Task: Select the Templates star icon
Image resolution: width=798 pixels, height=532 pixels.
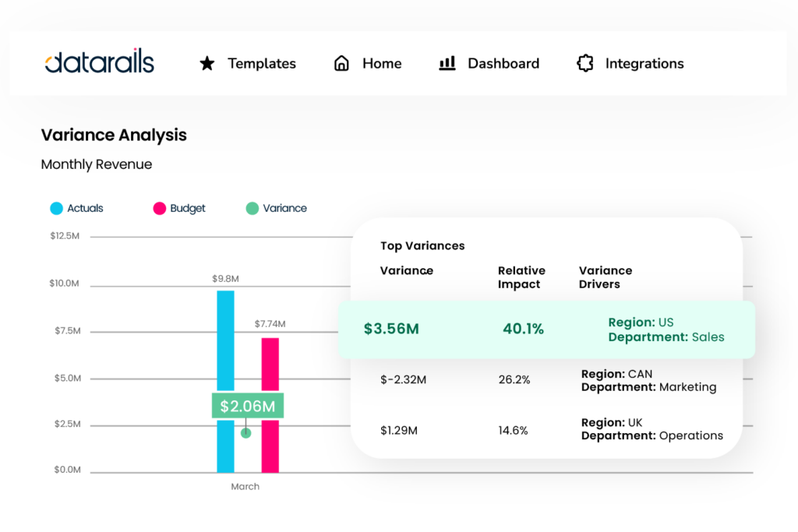Action: 207,63
